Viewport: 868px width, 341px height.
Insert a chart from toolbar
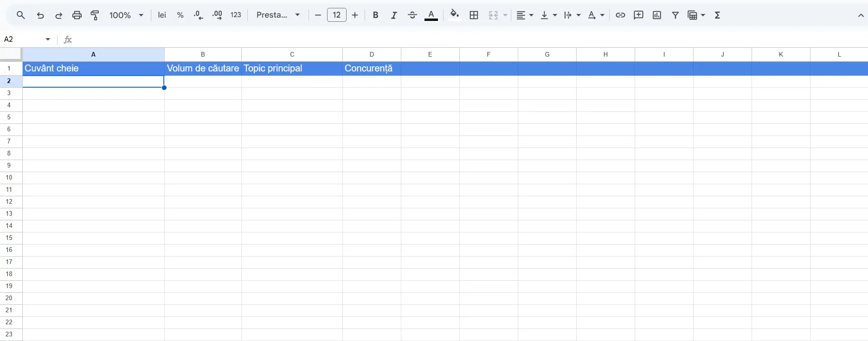[657, 15]
